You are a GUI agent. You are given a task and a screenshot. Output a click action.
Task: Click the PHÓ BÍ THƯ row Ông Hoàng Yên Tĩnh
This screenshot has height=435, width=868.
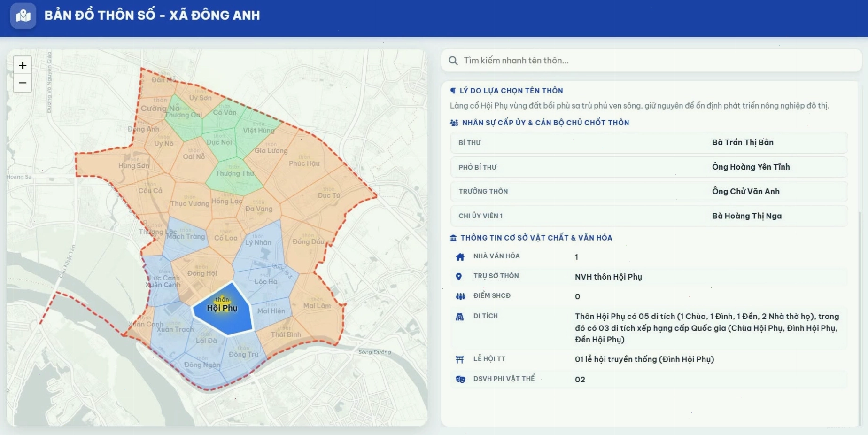click(x=649, y=167)
